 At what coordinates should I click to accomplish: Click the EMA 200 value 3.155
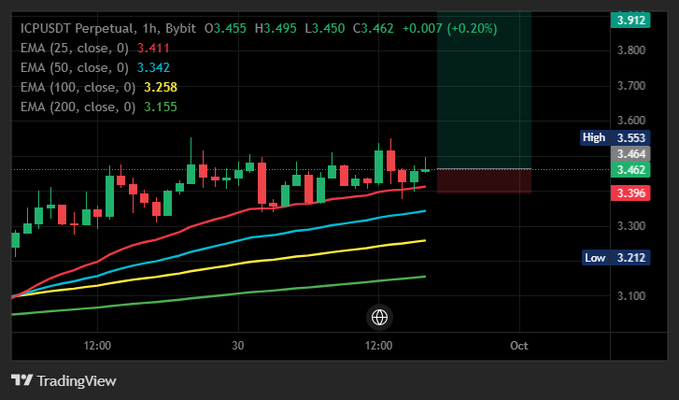tap(160, 106)
